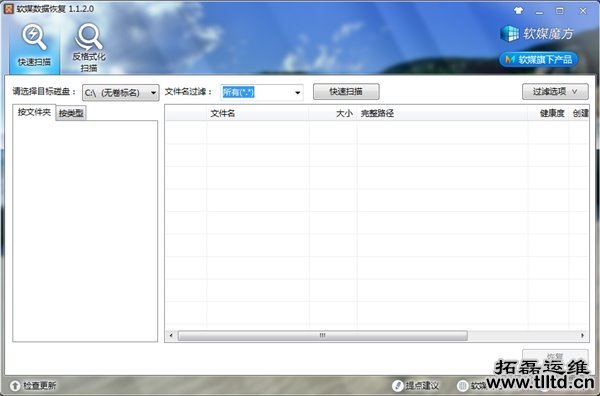600x396 pixels.
Task: Click the 快速扫描 scan button
Action: click(x=346, y=91)
